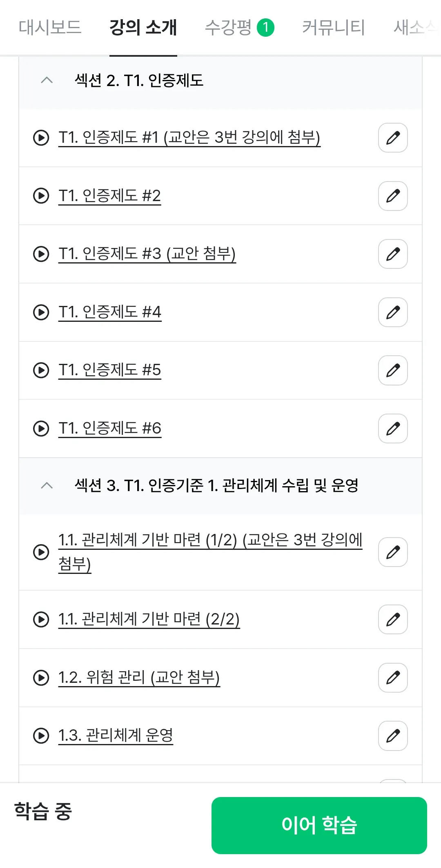The image size is (441, 868).
Task: Open lecture link T1. 인증제도 #4
Action: click(x=110, y=312)
